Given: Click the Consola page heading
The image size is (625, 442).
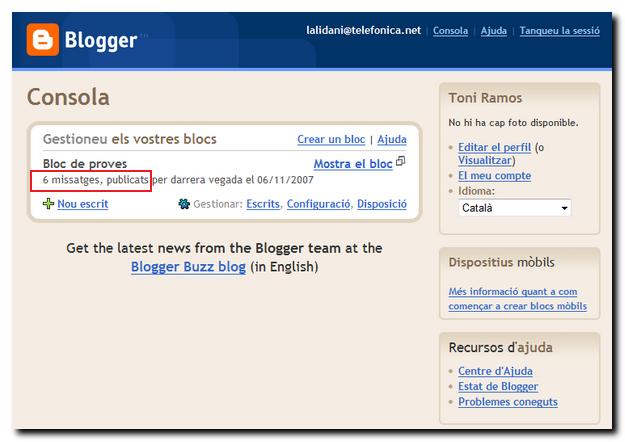Looking at the screenshot, I should click(x=68, y=97).
